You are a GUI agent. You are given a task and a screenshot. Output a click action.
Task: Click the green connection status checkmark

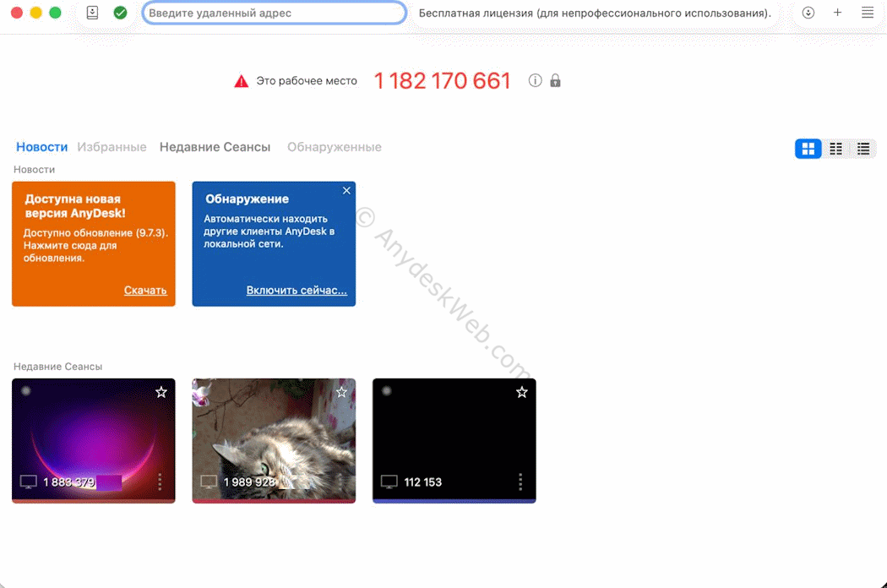(x=121, y=13)
